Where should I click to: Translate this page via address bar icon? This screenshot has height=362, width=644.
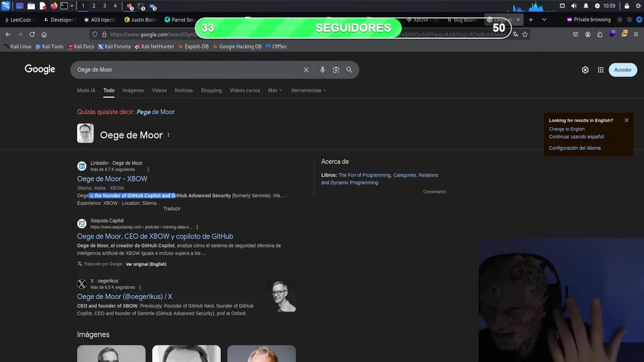click(515, 35)
